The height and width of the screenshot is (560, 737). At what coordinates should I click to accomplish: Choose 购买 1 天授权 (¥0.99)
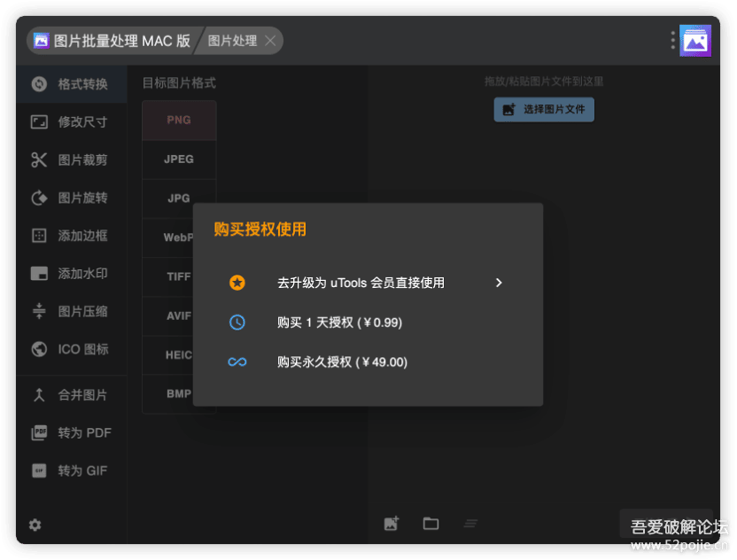tap(368, 323)
